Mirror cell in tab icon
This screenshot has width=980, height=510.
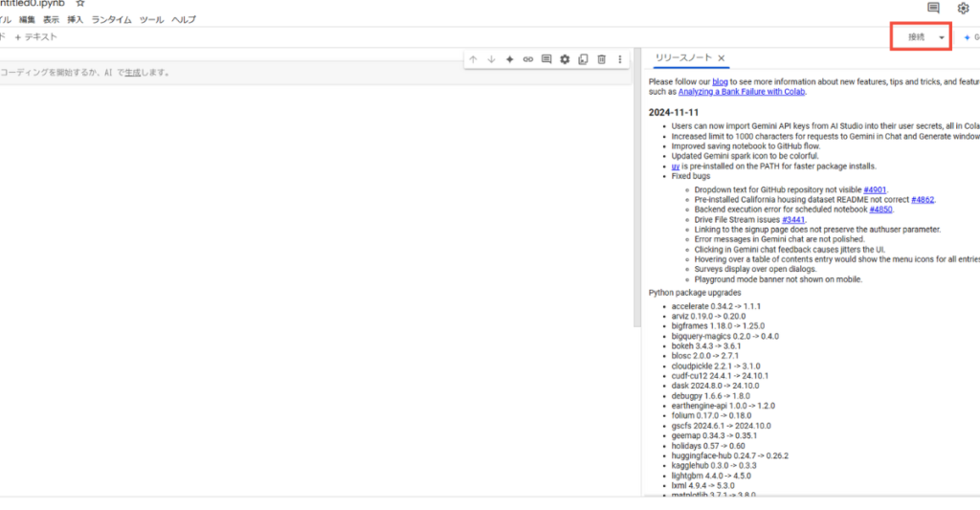click(x=583, y=59)
